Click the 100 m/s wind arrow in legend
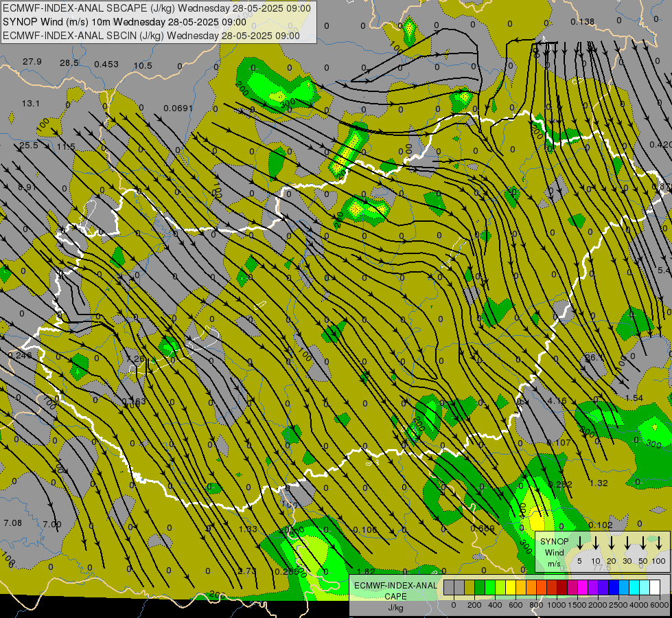This screenshot has width=672, height=618. pos(659,542)
